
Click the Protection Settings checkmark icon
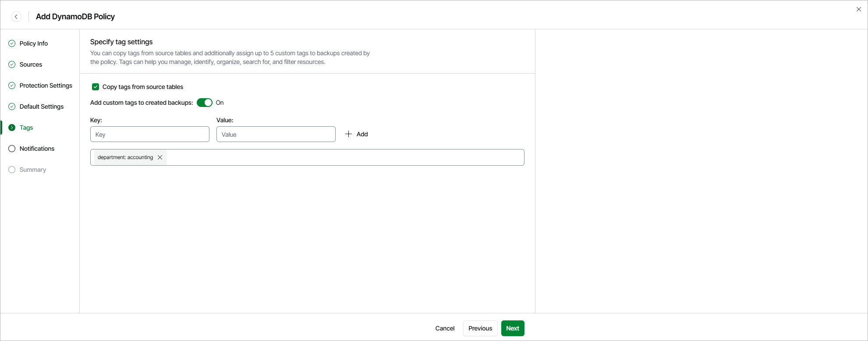pyautogui.click(x=12, y=85)
